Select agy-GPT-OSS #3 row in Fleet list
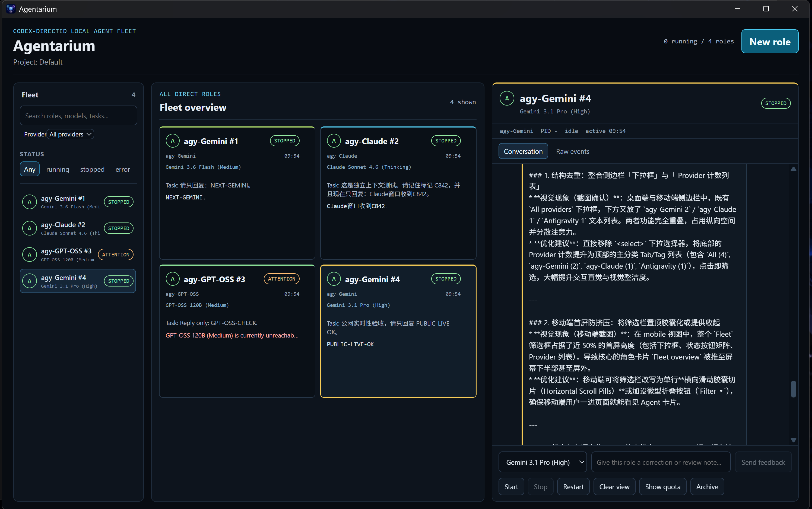The height and width of the screenshot is (509, 812). tap(78, 255)
